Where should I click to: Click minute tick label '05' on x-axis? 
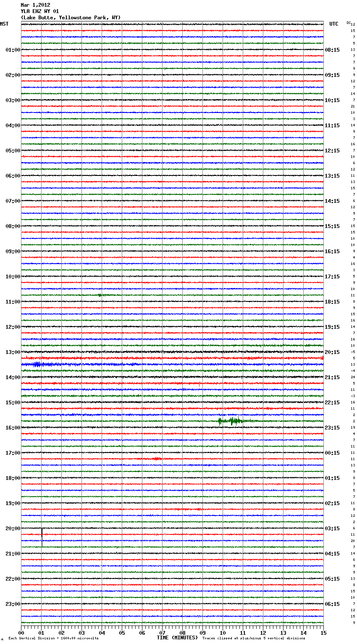click(x=122, y=633)
